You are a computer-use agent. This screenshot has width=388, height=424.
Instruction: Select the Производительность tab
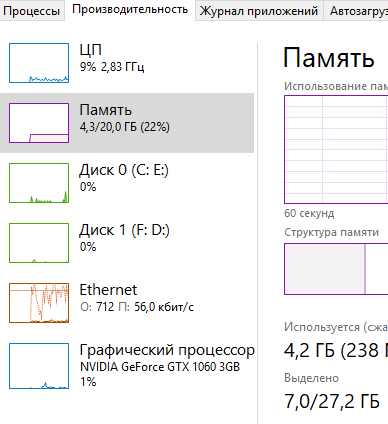(130, 10)
